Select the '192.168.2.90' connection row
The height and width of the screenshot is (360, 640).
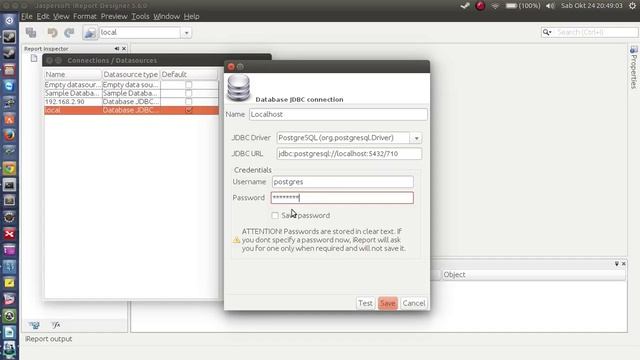[131, 102]
